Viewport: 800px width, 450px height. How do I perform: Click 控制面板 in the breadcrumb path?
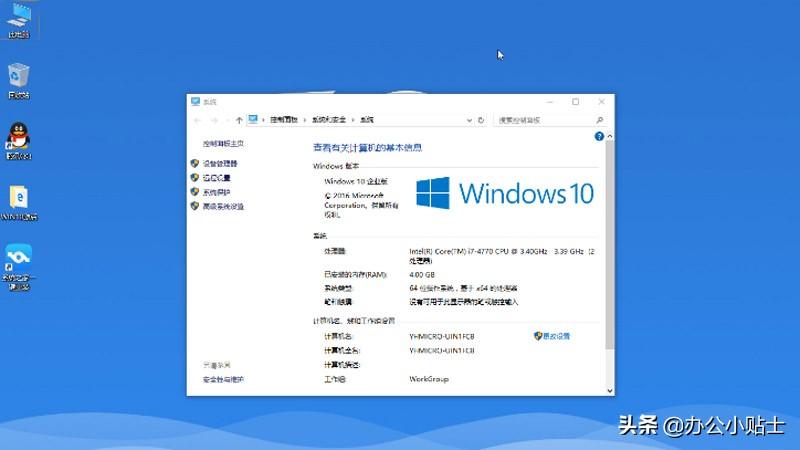click(x=284, y=120)
